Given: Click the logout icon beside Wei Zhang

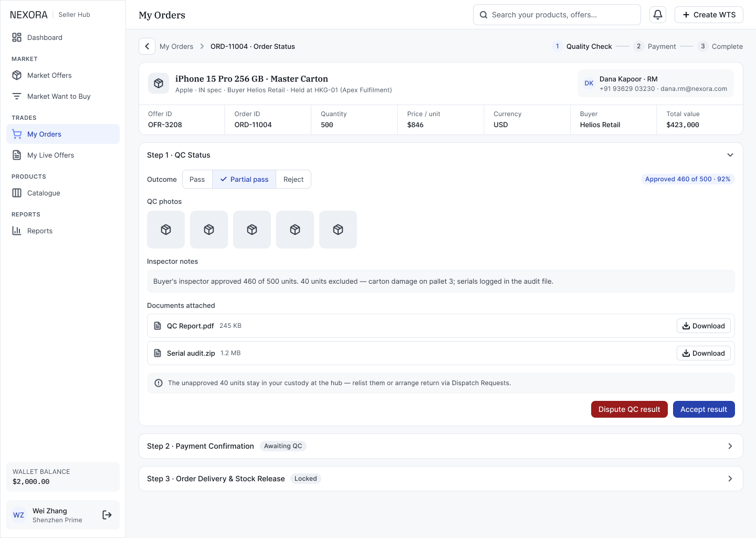Looking at the screenshot, I should coord(107,515).
